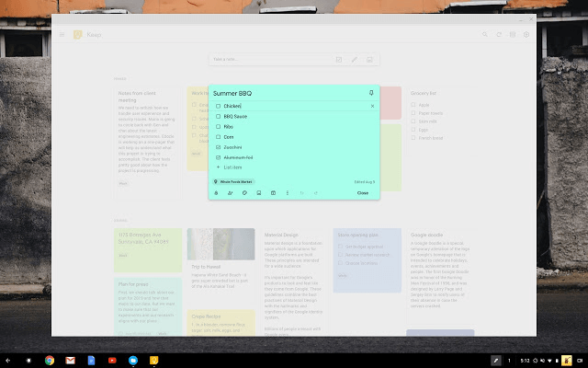Click the Close button in the note
This screenshot has width=588, height=368.
coord(363,193)
